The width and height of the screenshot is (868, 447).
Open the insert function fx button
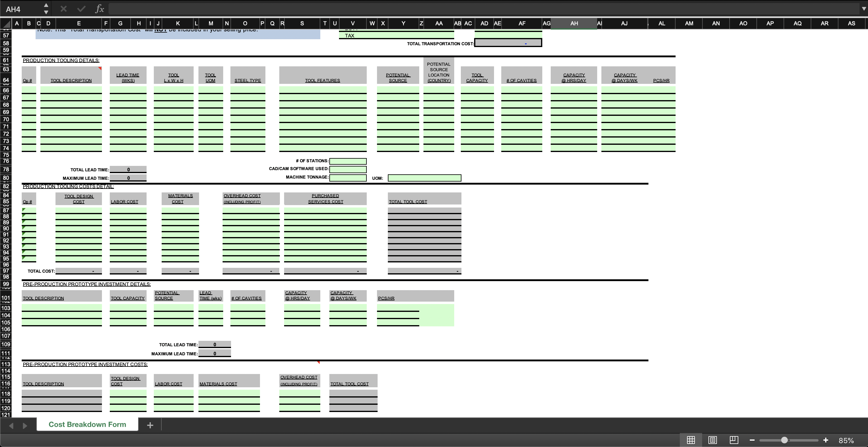point(100,9)
